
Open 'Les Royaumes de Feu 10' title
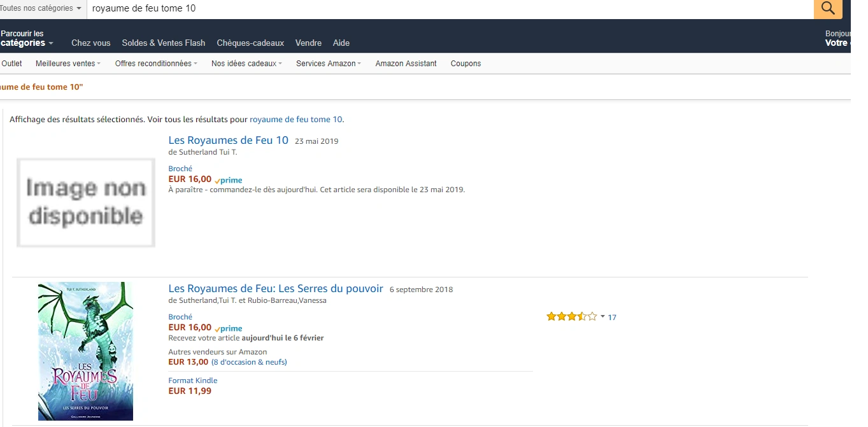[x=228, y=140]
